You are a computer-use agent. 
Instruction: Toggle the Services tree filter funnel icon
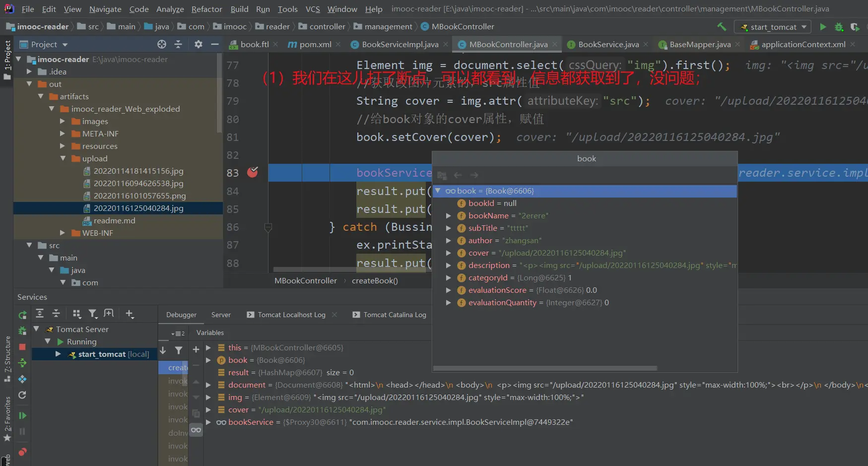pos(93,314)
